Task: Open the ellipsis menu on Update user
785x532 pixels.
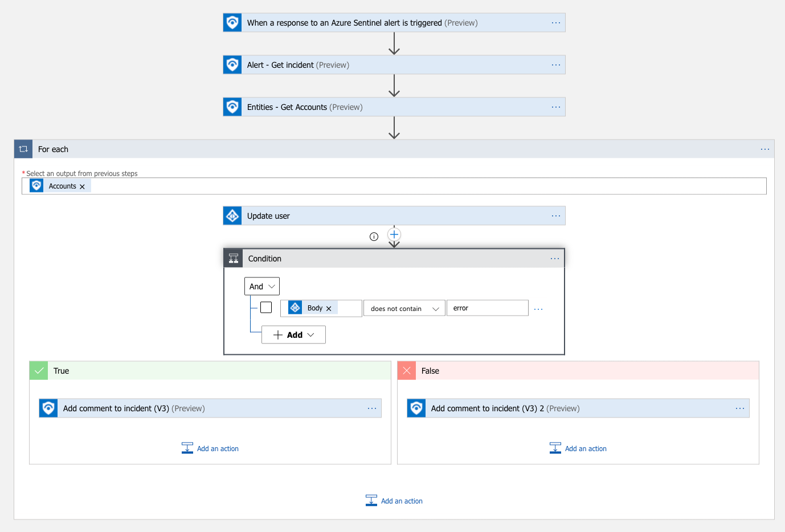Action: pos(556,216)
